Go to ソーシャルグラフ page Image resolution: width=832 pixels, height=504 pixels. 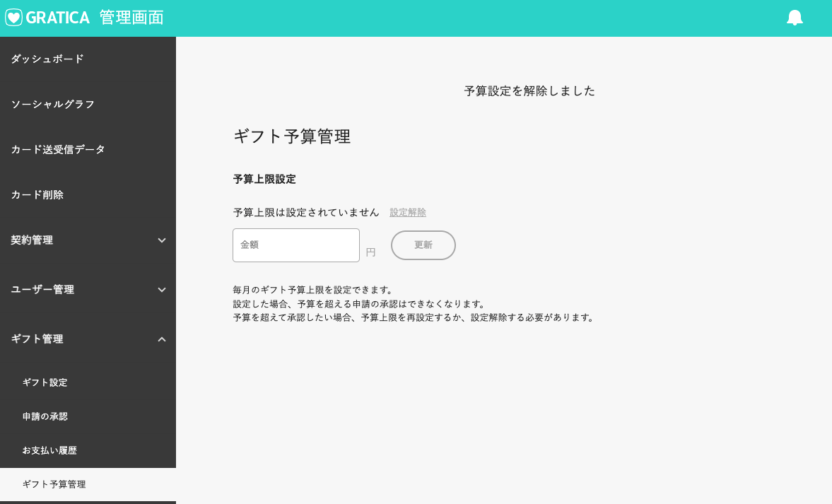click(x=52, y=104)
